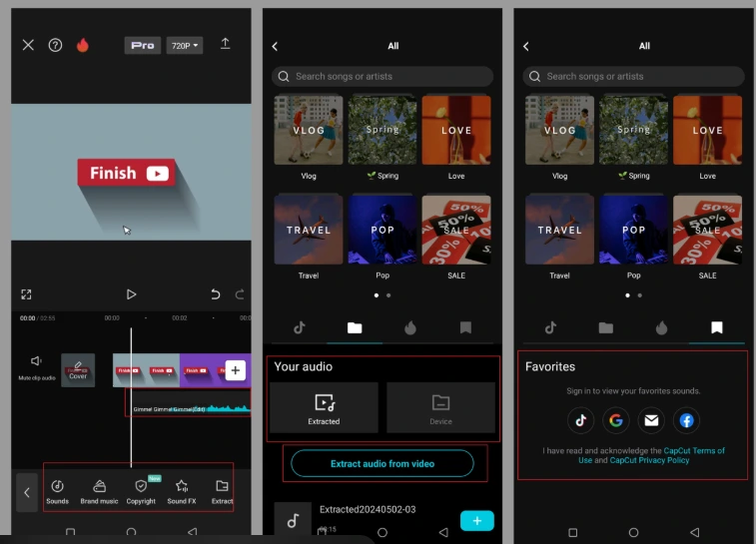This screenshot has height=544, width=756.
Task: Open CapCut Privacy Policy link
Action: 649,460
